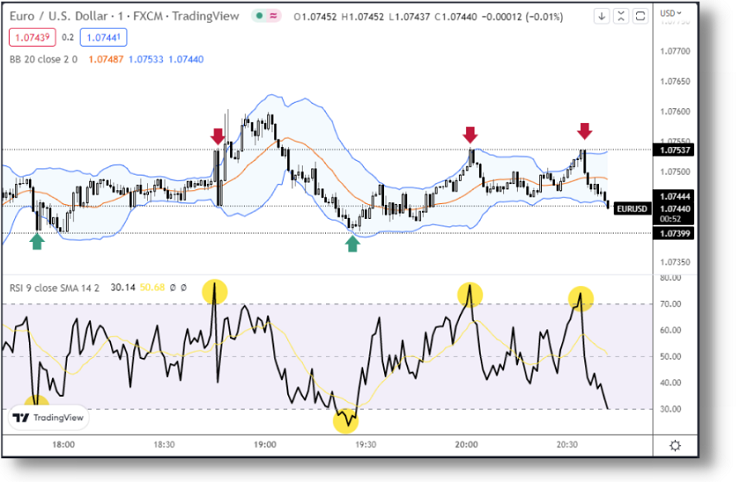Click the 70.00 RSI scale label
The height and width of the screenshot is (482, 740).
(x=670, y=304)
